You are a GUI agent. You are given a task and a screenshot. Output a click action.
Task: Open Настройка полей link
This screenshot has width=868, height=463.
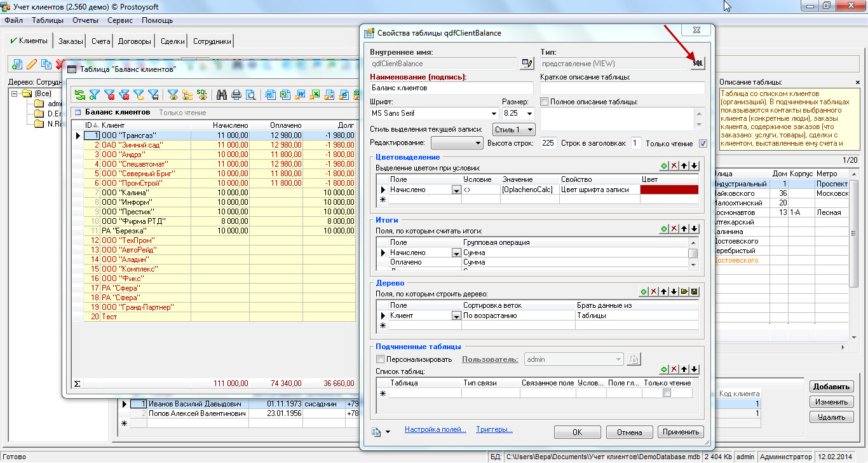click(435, 430)
